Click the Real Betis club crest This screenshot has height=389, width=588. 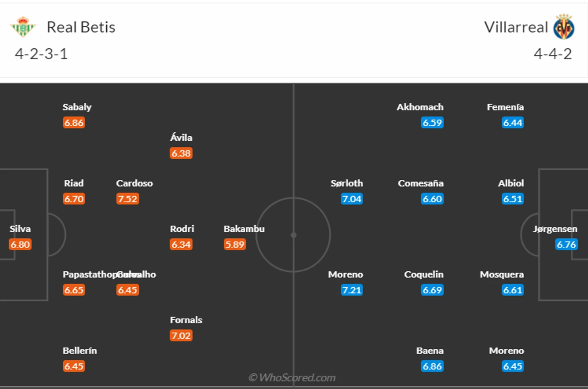23,27
